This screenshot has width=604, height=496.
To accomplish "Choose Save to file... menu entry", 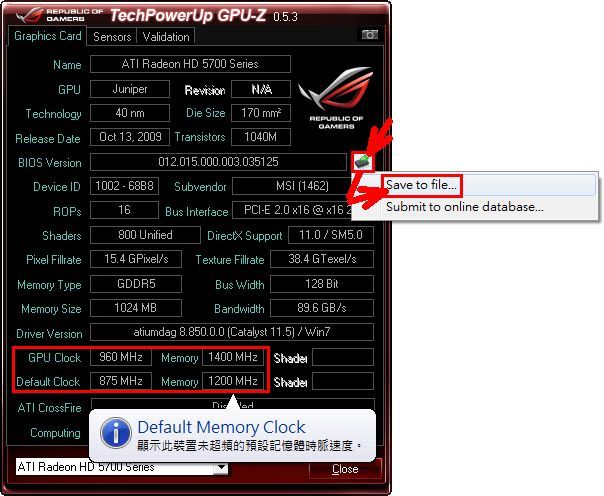I will (421, 185).
